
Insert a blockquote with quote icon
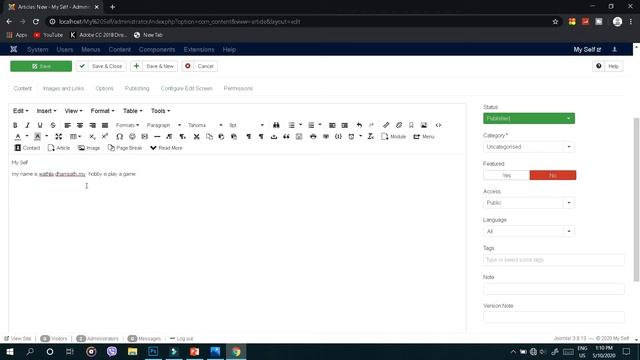pyautogui.click(x=287, y=137)
